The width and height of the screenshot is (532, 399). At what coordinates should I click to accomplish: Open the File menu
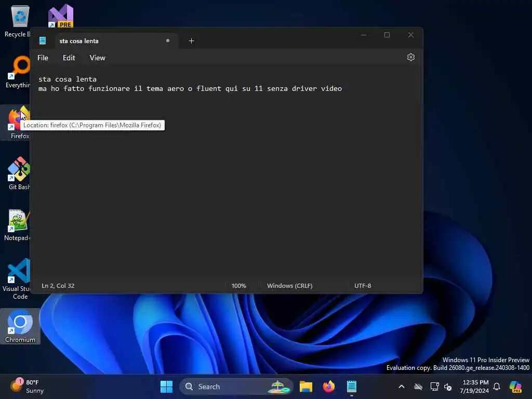click(x=43, y=58)
